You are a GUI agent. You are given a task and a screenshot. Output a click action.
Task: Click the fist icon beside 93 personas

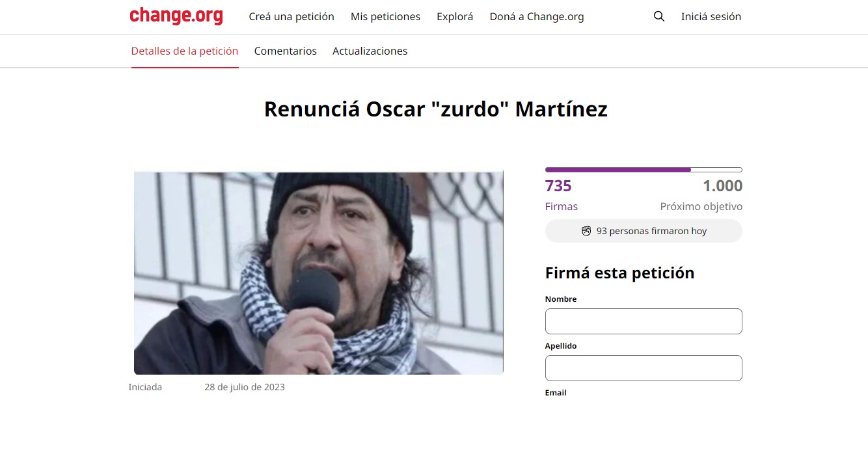(586, 231)
